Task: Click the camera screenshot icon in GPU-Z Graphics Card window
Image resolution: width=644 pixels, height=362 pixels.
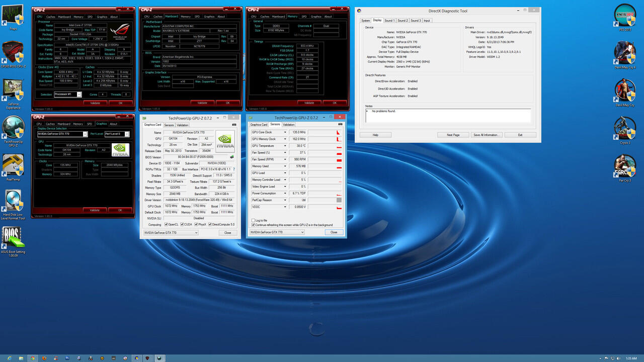Action: point(233,124)
